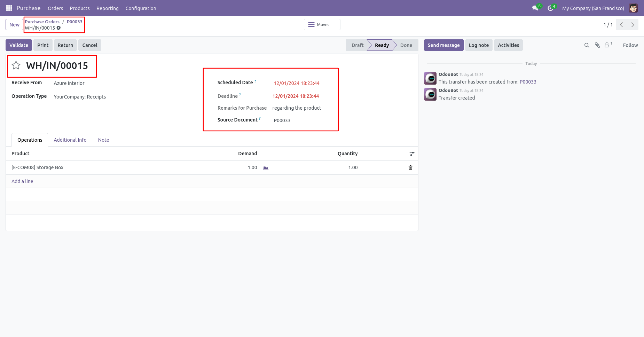The width and height of the screenshot is (644, 337).
Task: Click the WH/IN/00015 record title
Action: coord(57,65)
